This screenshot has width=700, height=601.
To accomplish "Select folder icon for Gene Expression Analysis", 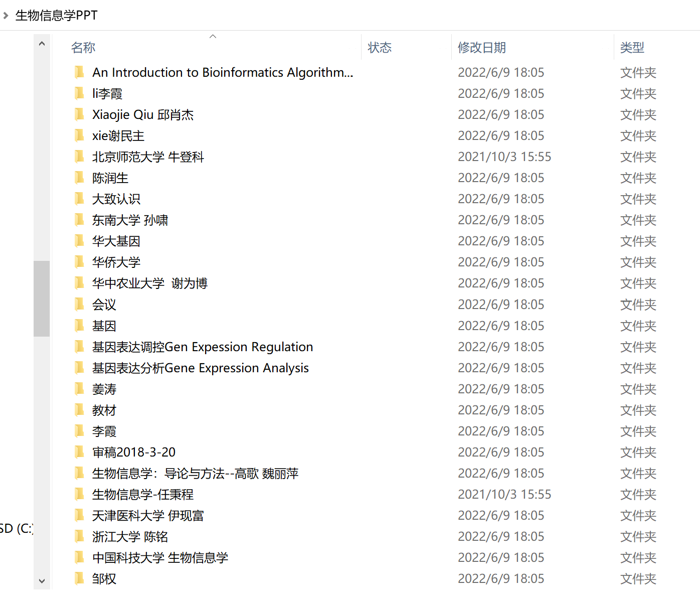I will click(x=79, y=368).
